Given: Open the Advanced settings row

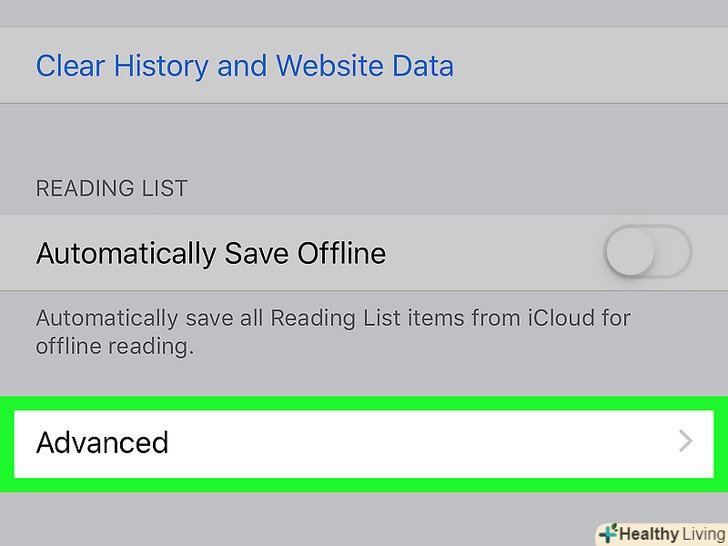Looking at the screenshot, I should coord(102,442).
